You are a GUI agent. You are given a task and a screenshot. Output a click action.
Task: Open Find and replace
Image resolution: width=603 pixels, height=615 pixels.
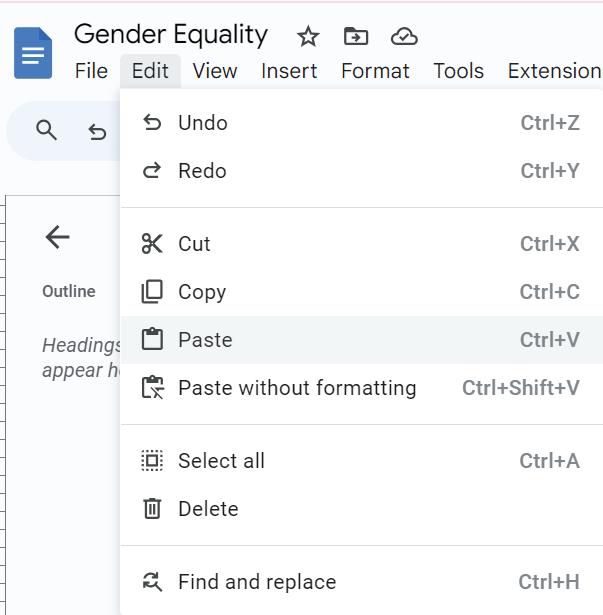pos(256,582)
